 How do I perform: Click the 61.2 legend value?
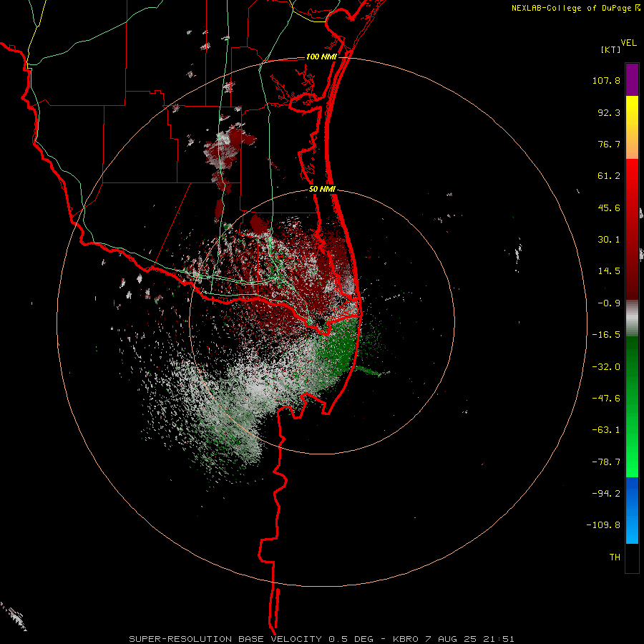point(609,176)
